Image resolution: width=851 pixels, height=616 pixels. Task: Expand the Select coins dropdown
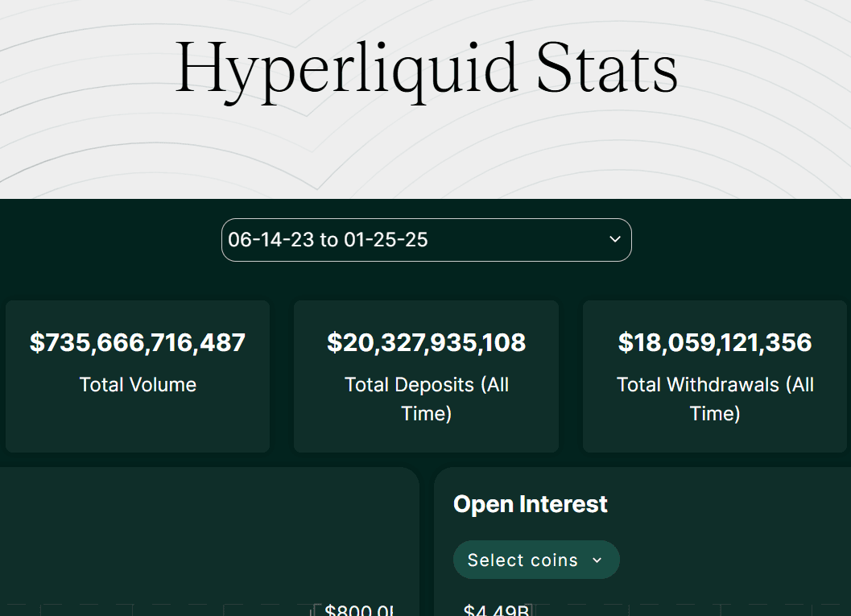(536, 560)
